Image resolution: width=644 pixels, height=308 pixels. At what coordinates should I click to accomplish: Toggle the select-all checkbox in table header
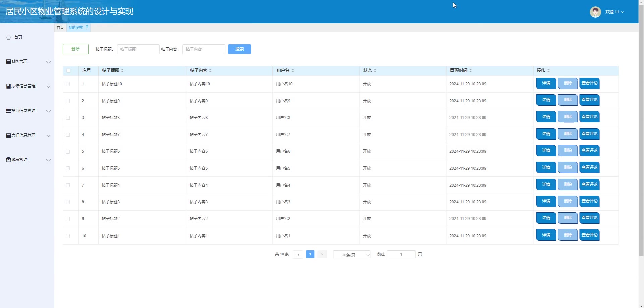(68, 71)
